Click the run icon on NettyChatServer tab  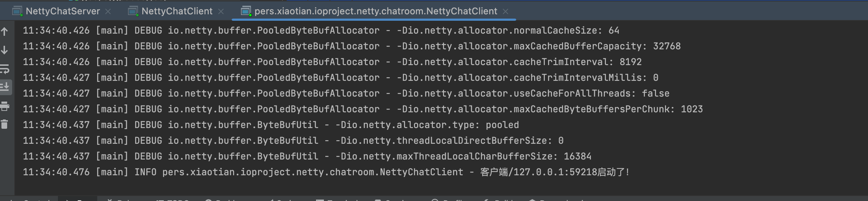tap(17, 11)
